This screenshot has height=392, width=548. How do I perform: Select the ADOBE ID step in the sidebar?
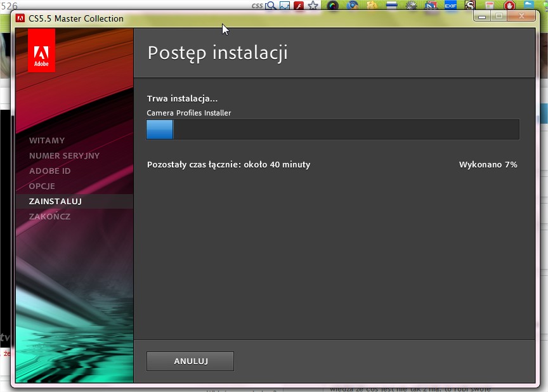tap(49, 171)
